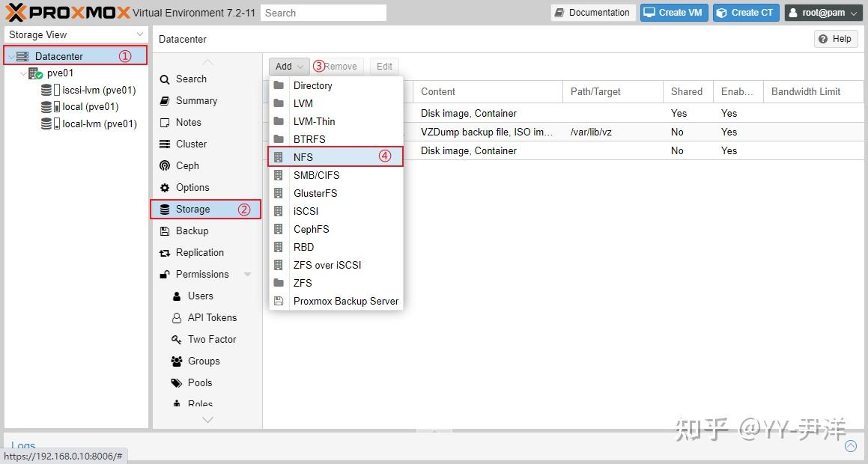Collapse the Permissions section arrow
The image size is (868, 464).
point(248,275)
